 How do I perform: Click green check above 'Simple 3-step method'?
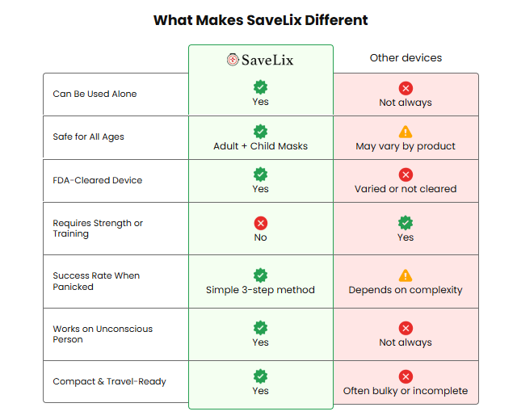tap(260, 275)
